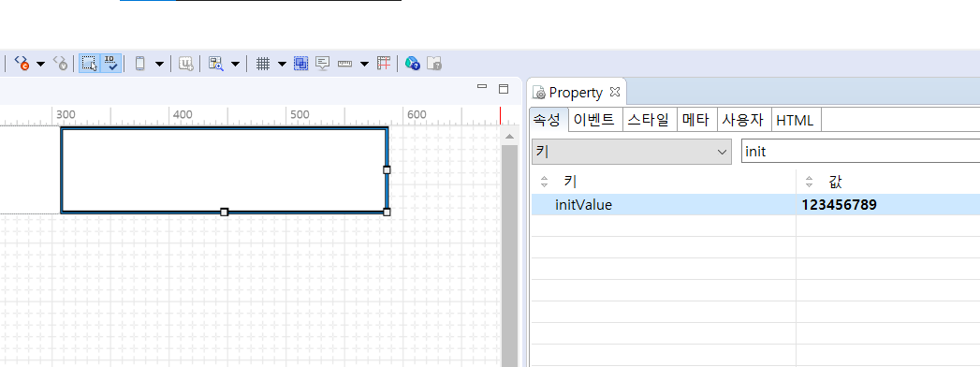Click the red guideline grid icon
This screenshot has width=980, height=367.
tap(384, 63)
